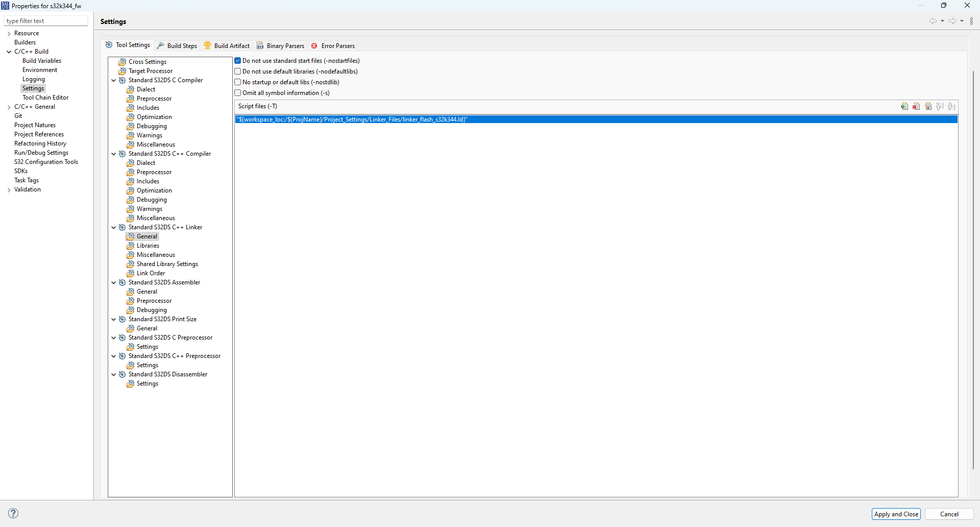
Task: Open the help question mark icon
Action: point(13,513)
